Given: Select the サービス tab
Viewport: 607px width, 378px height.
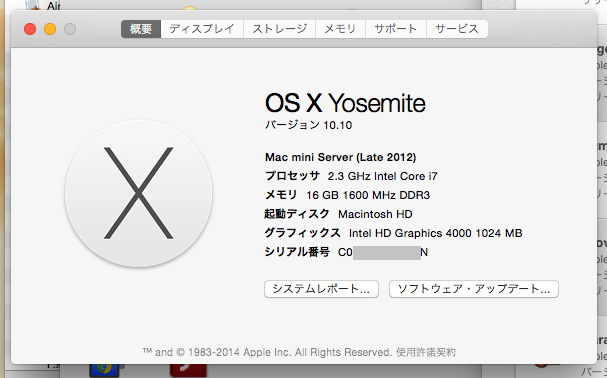Looking at the screenshot, I should click(457, 29).
